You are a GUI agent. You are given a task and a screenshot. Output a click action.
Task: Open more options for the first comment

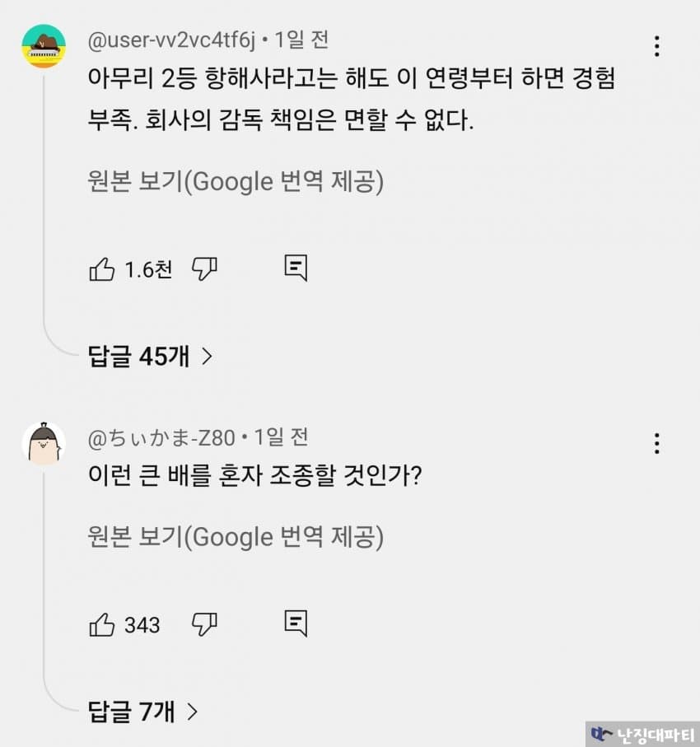pos(656,45)
